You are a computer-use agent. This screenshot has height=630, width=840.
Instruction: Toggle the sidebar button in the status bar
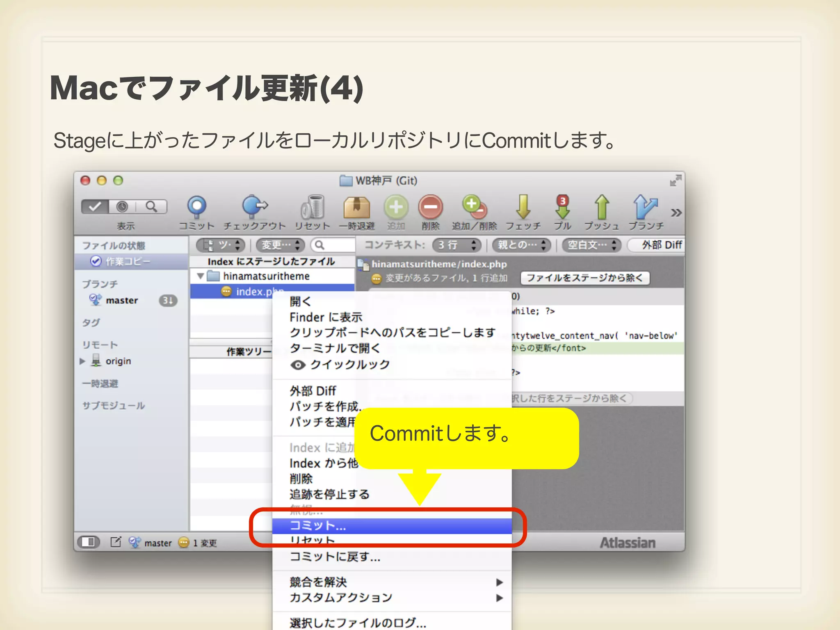tap(88, 542)
